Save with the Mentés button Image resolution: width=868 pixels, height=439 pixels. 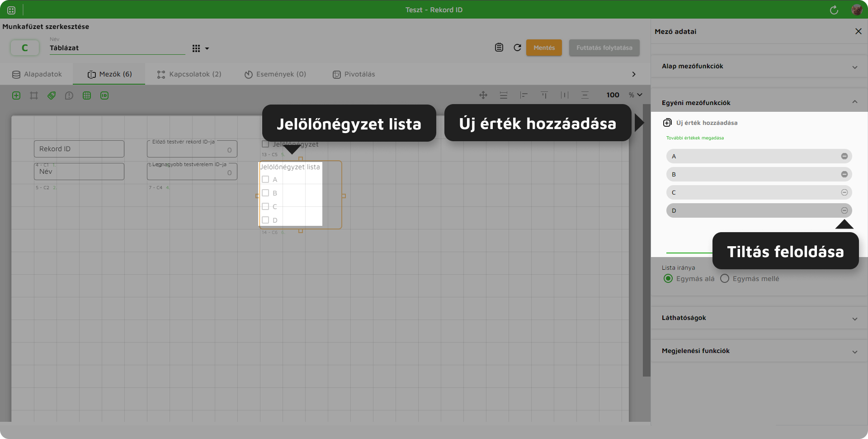click(544, 48)
